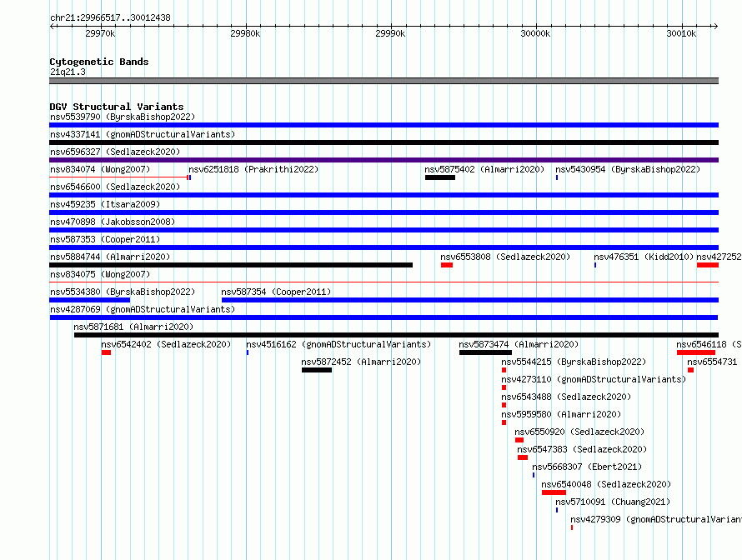The width and height of the screenshot is (742, 560).
Task: Select nsv6540048 (Sedlazeck2020) label
Action: (x=606, y=484)
